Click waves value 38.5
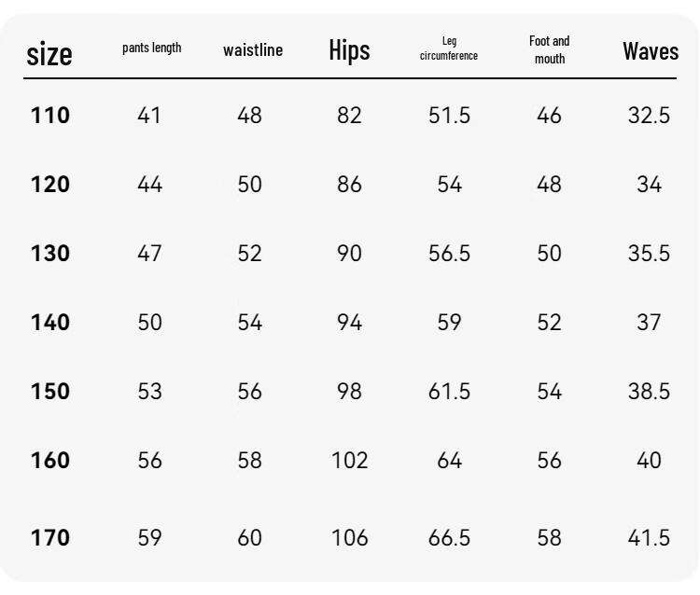The height and width of the screenshot is (595, 700). tap(649, 391)
